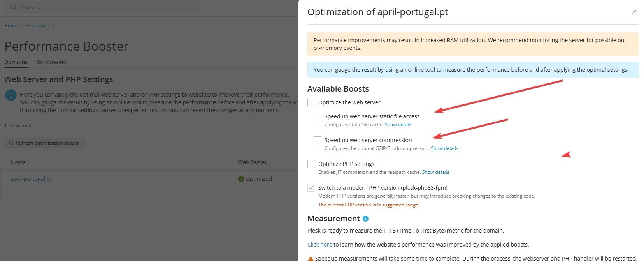Enable Optimize the web server checkbox

click(311, 102)
